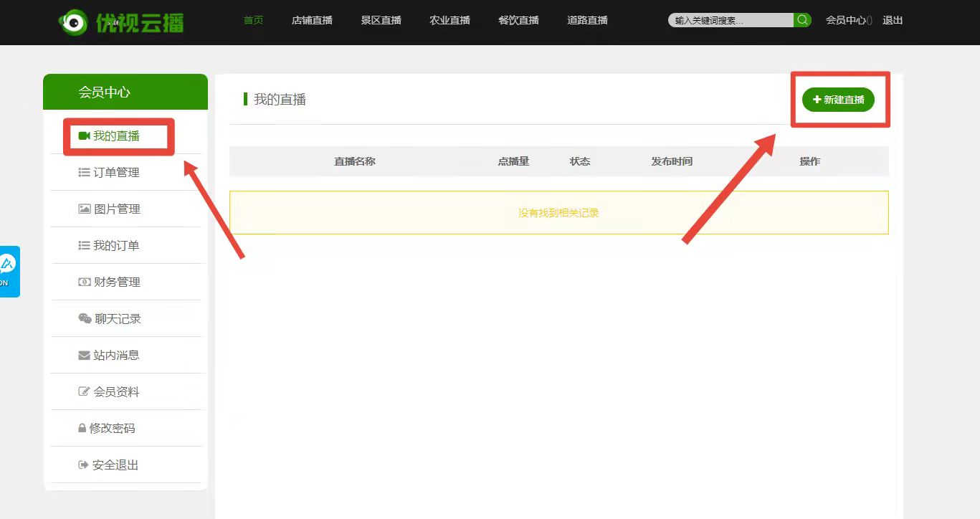This screenshot has width=980, height=519.
Task: Click the 没有找到相关记录 notice text
Action: tap(558, 213)
